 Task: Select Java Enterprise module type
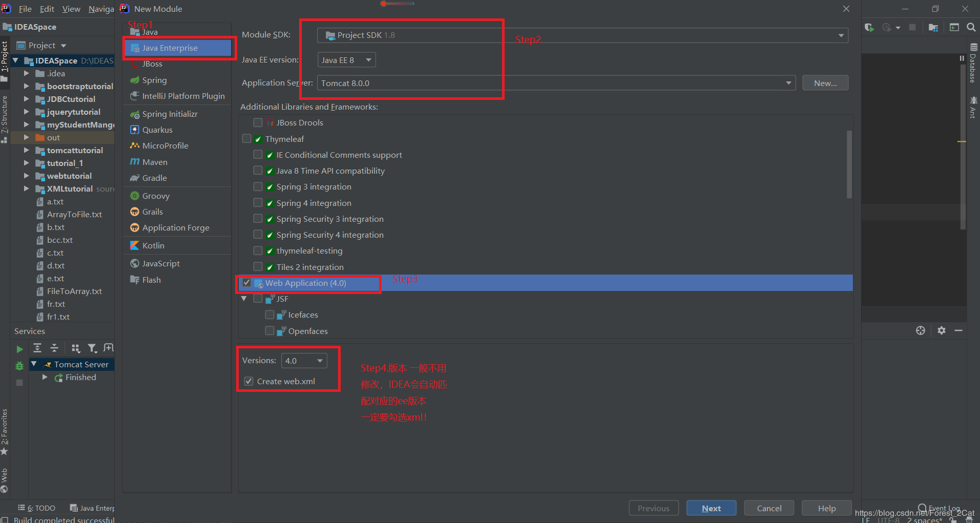coord(178,48)
